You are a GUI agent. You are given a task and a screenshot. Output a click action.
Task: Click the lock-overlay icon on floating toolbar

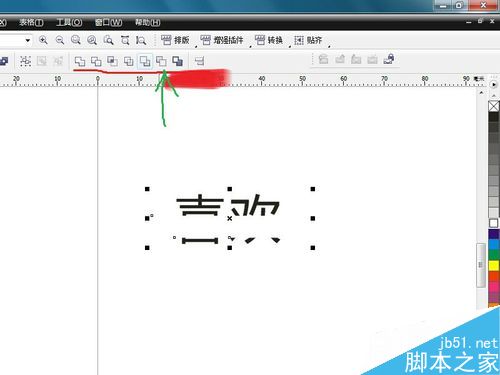pyautogui.click(x=389, y=59)
